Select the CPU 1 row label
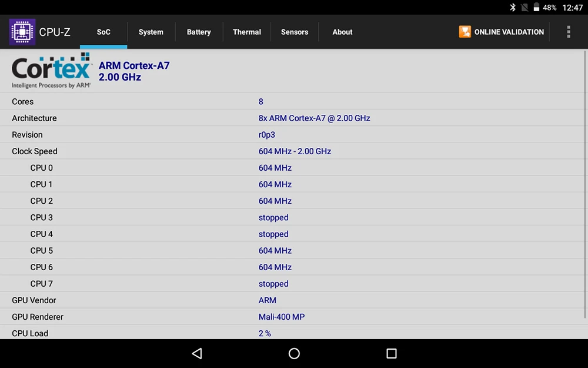Screen dimensions: 588x368 tap(41, 184)
